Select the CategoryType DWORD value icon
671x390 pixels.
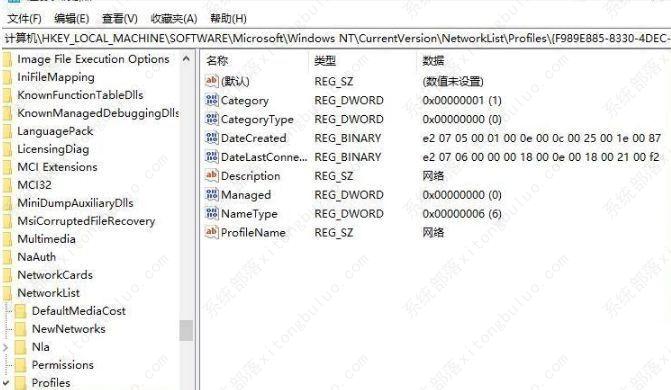[x=212, y=119]
